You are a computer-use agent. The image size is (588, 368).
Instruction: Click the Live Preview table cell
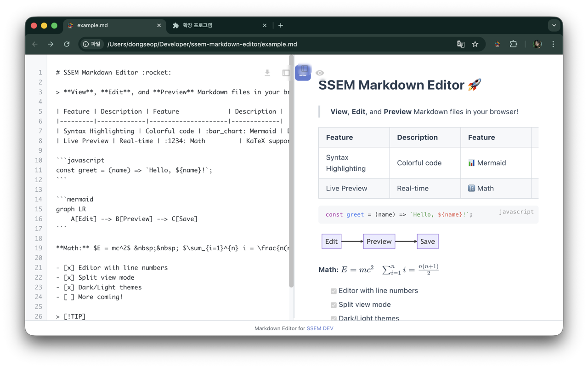(x=354, y=188)
